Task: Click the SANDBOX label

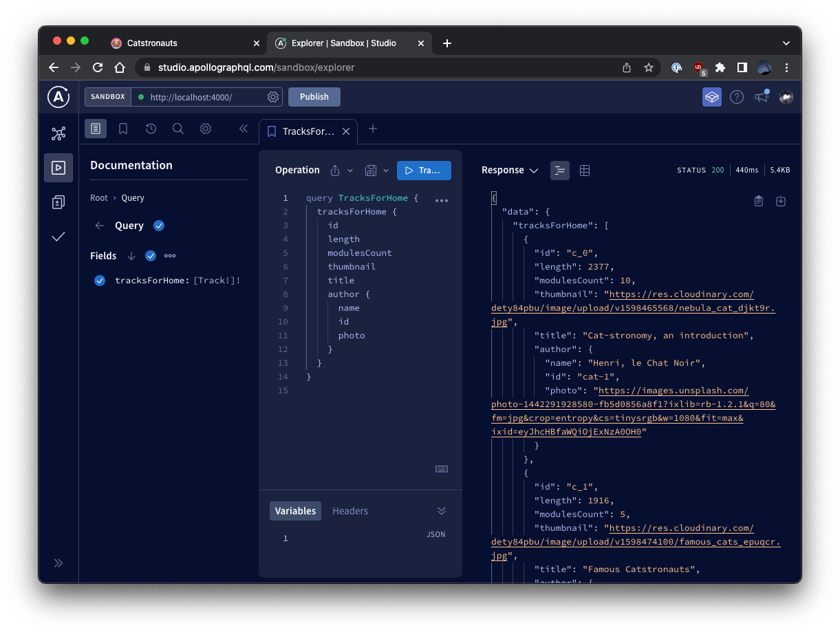Action: click(108, 97)
